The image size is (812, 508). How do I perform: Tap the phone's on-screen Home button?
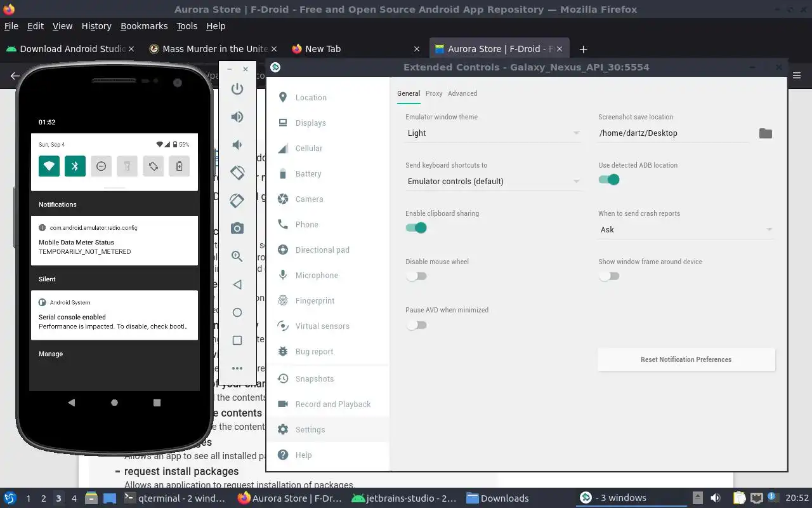point(114,403)
